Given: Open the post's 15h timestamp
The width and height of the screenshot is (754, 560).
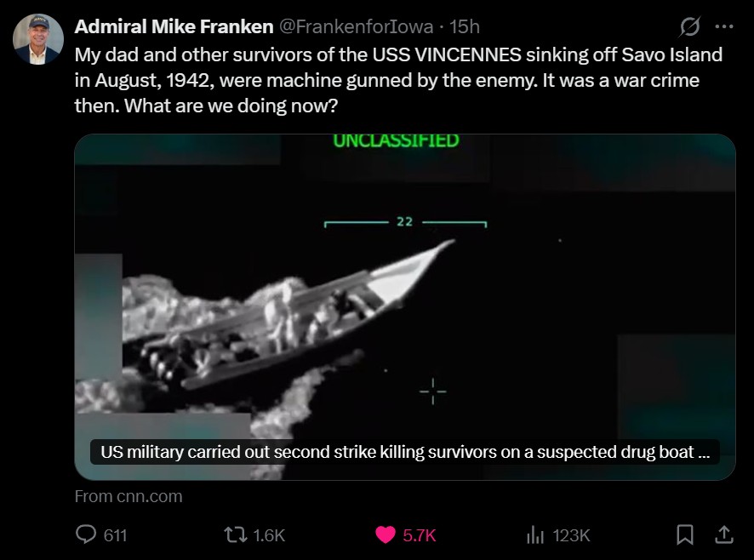Looking at the screenshot, I should tap(465, 26).
